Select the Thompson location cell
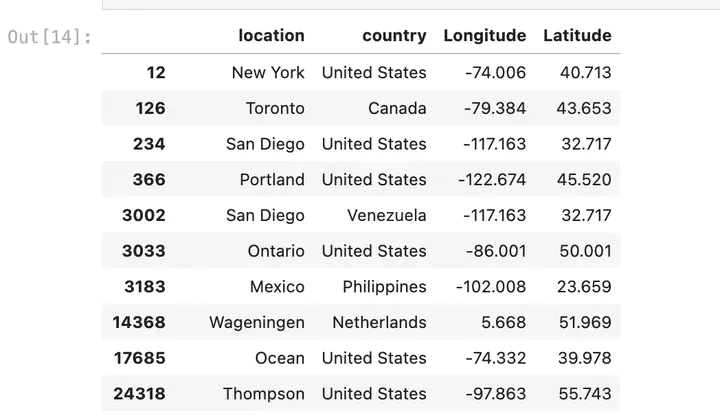 264,394
